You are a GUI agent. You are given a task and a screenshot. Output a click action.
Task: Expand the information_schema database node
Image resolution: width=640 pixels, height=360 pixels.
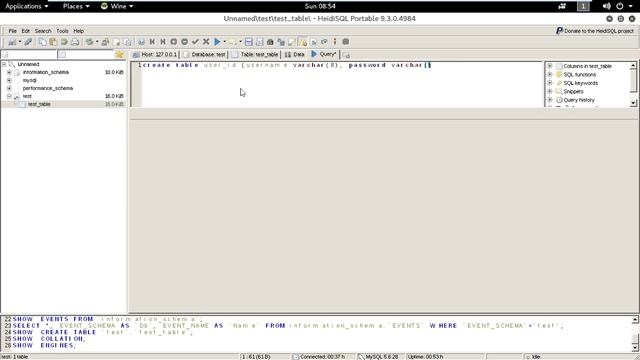coord(9,72)
